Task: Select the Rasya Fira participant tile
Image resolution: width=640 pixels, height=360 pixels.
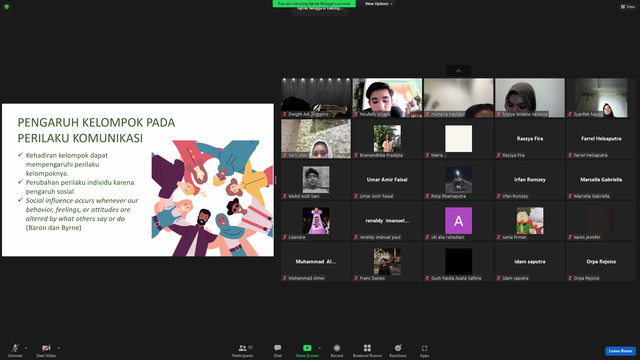Action: (530, 139)
